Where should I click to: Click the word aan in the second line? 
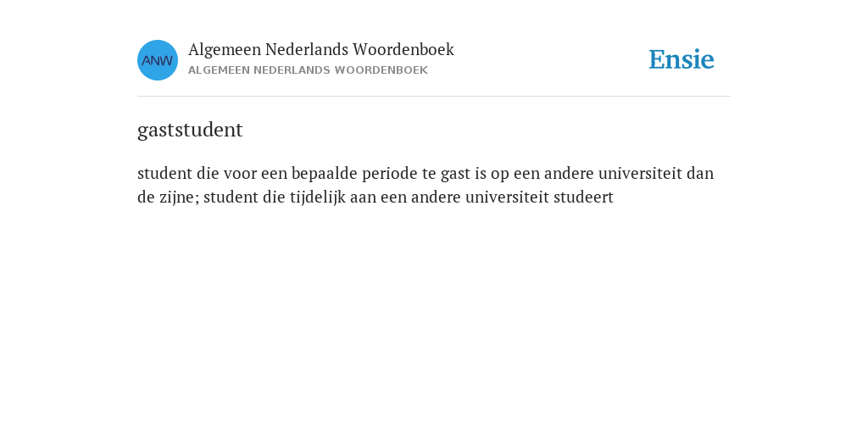pyautogui.click(x=363, y=198)
